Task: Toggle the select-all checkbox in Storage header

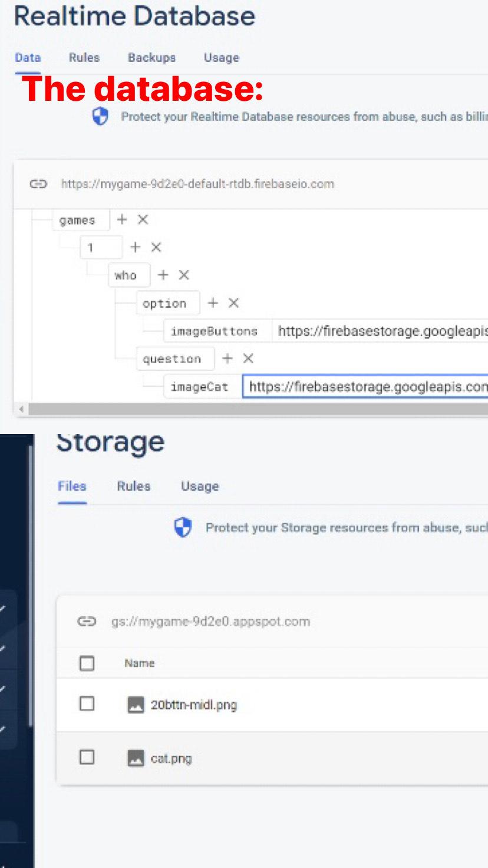Action: [x=87, y=663]
